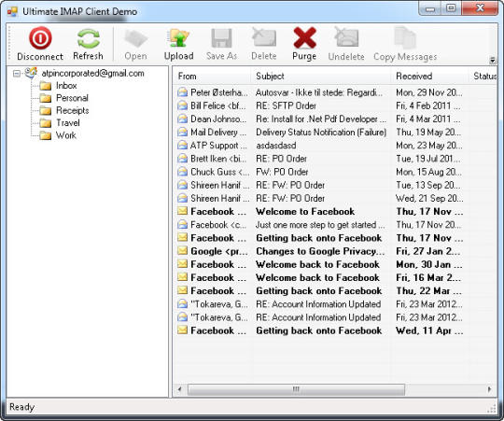Select Shireen Hanif message from 21 Sep

click(x=320, y=198)
